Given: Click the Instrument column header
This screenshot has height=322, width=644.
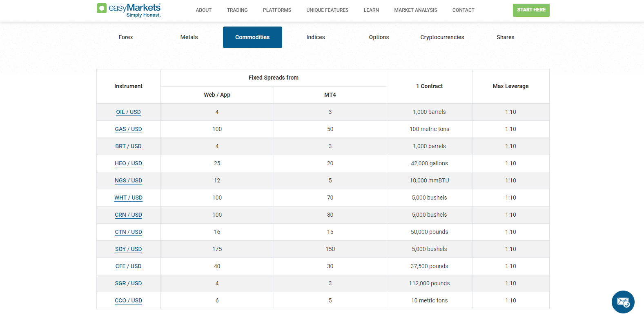Looking at the screenshot, I should tap(128, 86).
